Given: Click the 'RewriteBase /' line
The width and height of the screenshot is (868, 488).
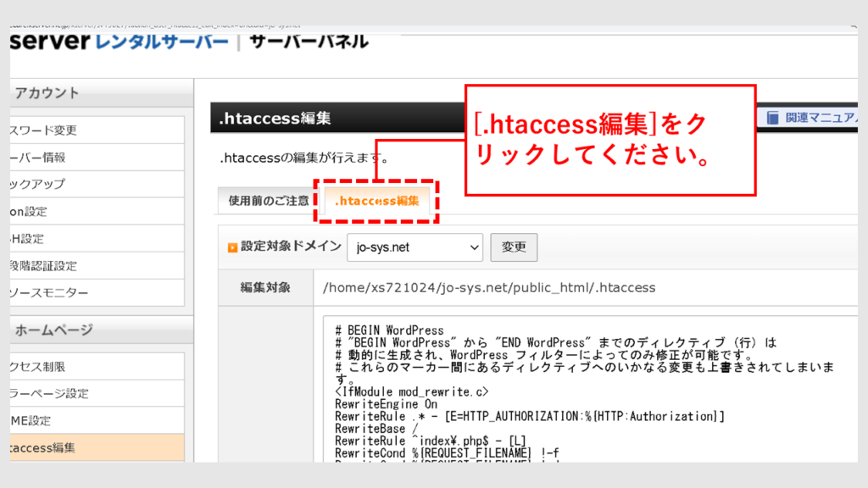Looking at the screenshot, I should click(x=376, y=429).
